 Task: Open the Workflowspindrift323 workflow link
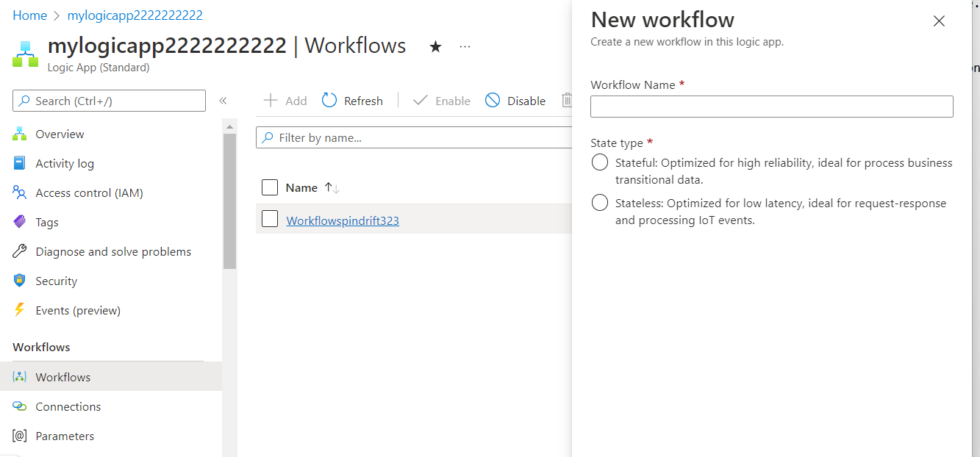coord(343,220)
